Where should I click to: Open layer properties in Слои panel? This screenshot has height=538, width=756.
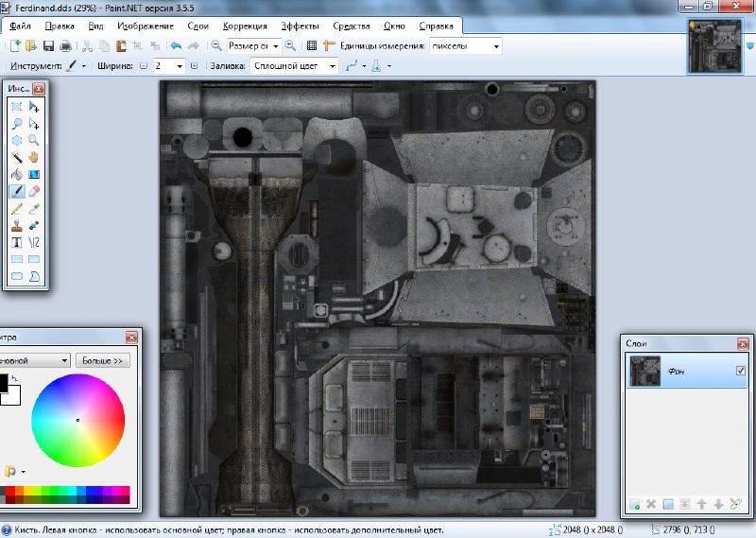(x=736, y=505)
